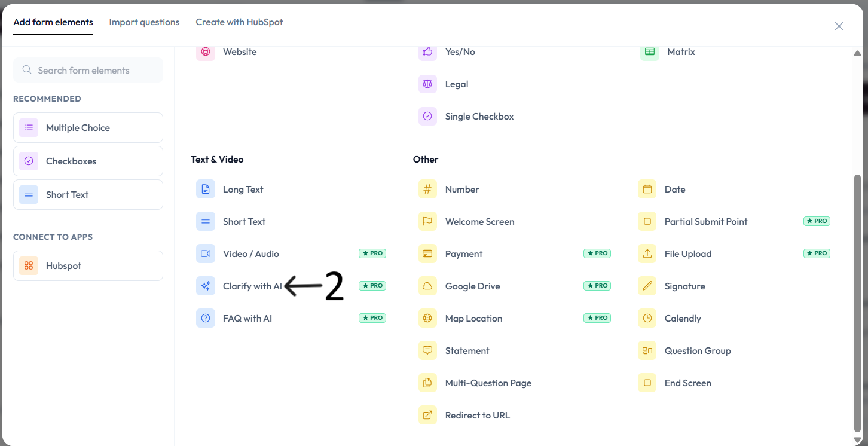Image resolution: width=868 pixels, height=446 pixels.
Task: Select the Signature element label
Action: tap(684, 286)
